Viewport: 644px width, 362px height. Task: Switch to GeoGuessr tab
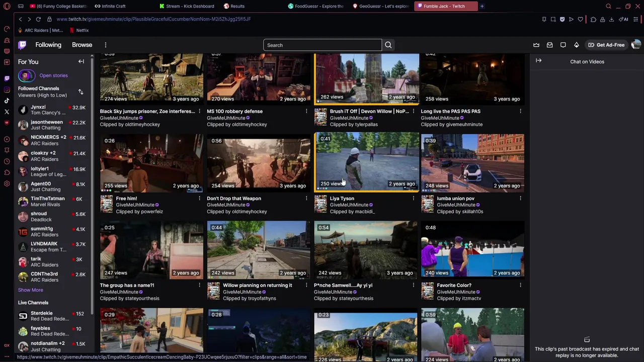pyautogui.click(x=380, y=6)
